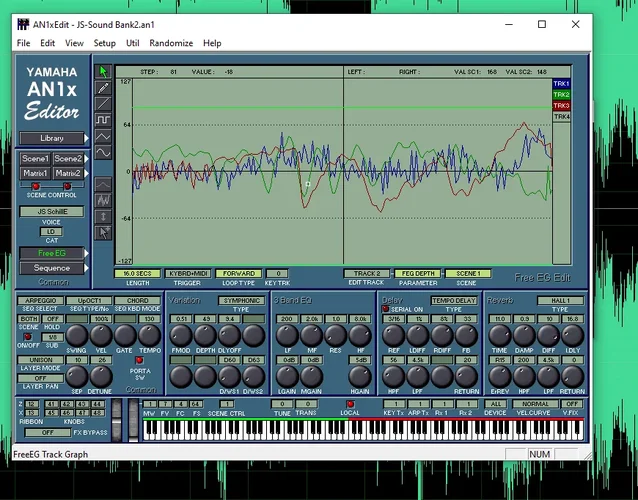Image resolution: width=638 pixels, height=500 pixels.
Task: Click the Matrix2 button
Action: pyautogui.click(x=68, y=173)
